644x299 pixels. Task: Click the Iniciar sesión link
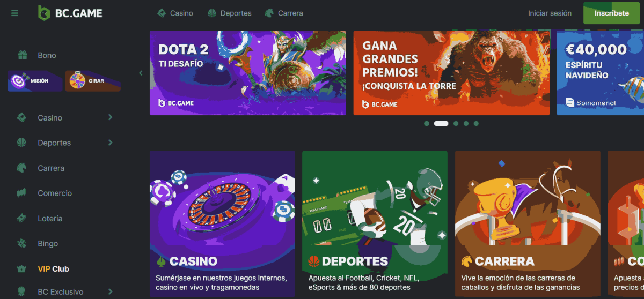[550, 13]
